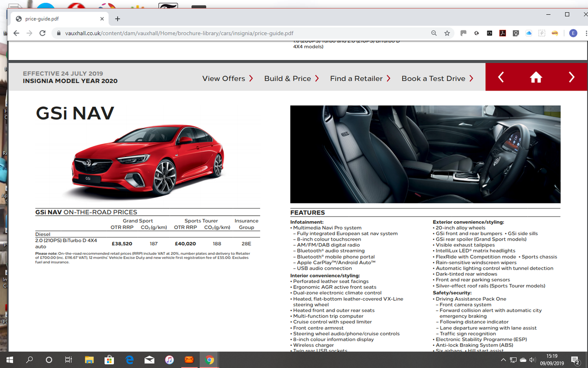Close the price-guide.pdf tab
Screen dimensions: 588x368
[102, 19]
